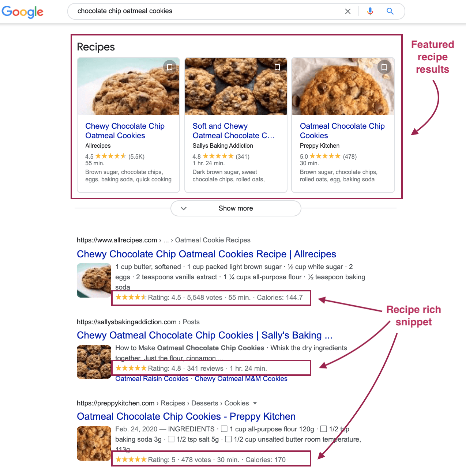Open the Allrecipes result thumbnail image
This screenshot has height=476, width=466.
[94, 280]
